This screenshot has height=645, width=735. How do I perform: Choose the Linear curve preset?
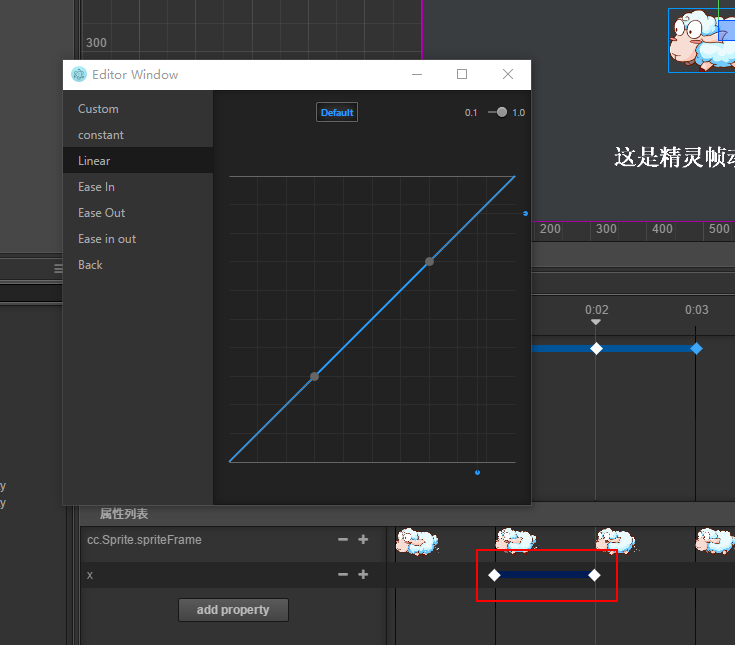pyautogui.click(x=138, y=161)
